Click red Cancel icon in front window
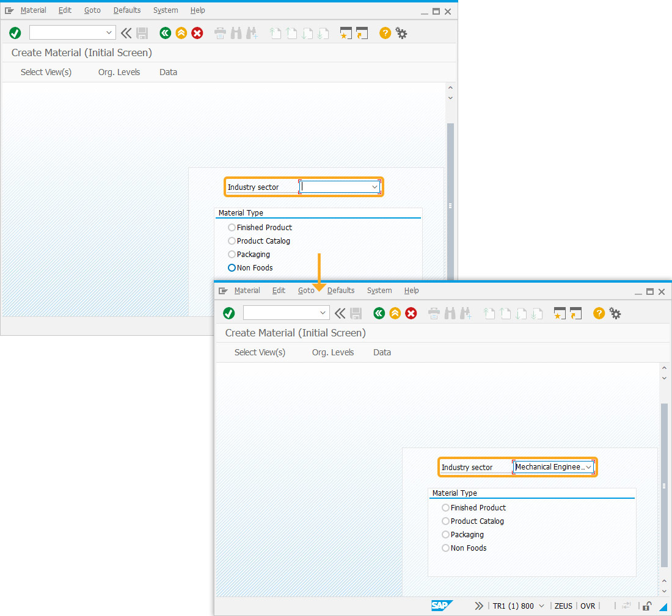 pyautogui.click(x=411, y=313)
